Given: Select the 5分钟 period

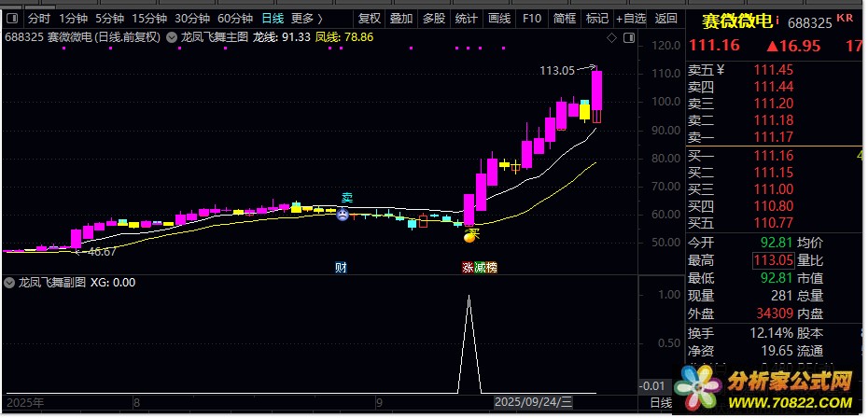Looking at the screenshot, I should pos(109,19).
